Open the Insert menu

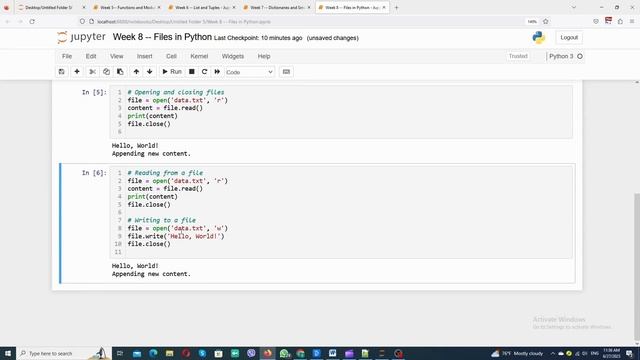[144, 56]
